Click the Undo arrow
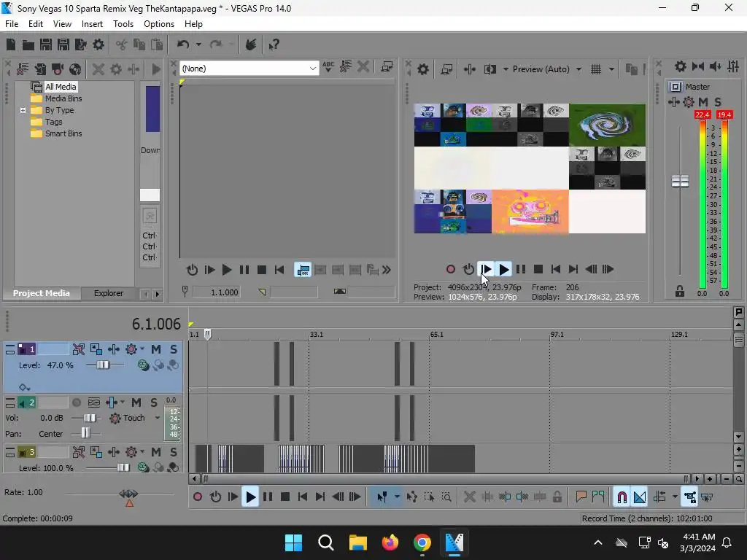Viewport: 747px width, 560px height. point(183,44)
